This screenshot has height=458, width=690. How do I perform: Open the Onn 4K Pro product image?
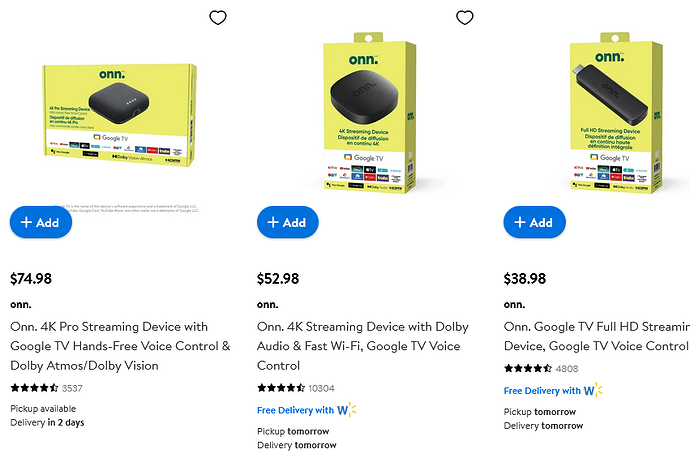coord(120,115)
